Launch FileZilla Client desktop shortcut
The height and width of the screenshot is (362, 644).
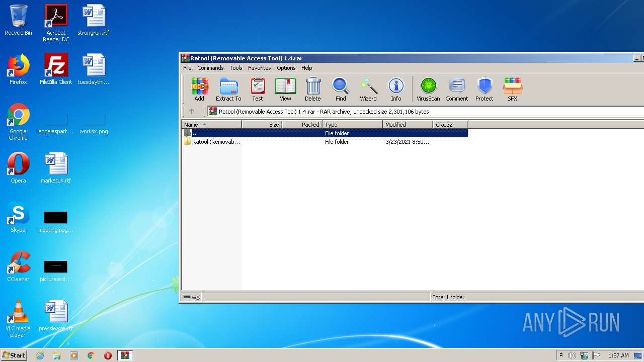pyautogui.click(x=56, y=69)
